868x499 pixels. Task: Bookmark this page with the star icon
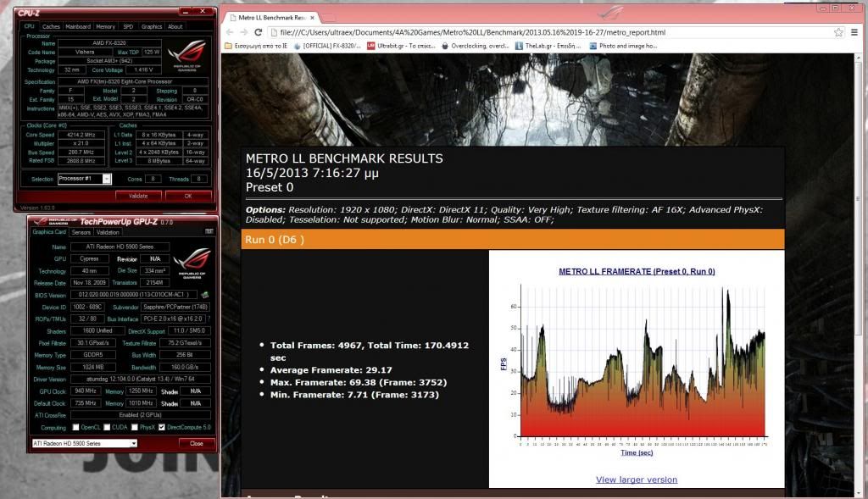(838, 32)
